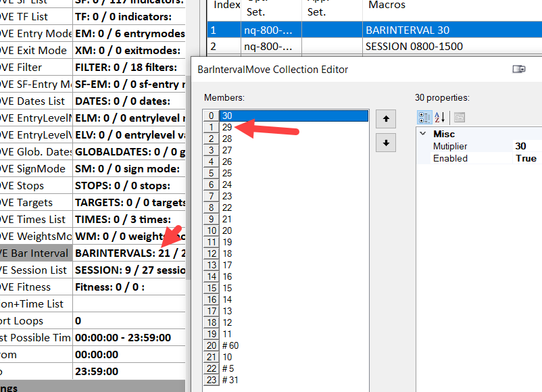Click the Macros column header

(387, 5)
